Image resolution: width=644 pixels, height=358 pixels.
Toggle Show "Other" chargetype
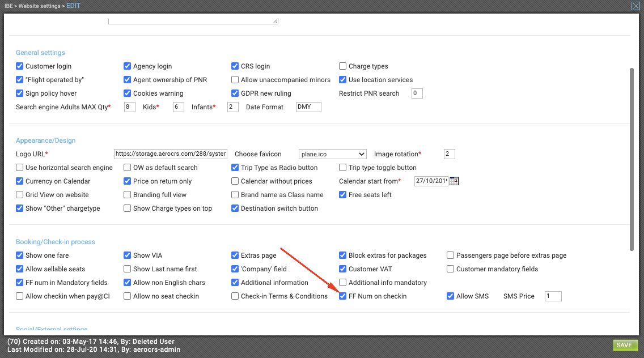(19, 208)
